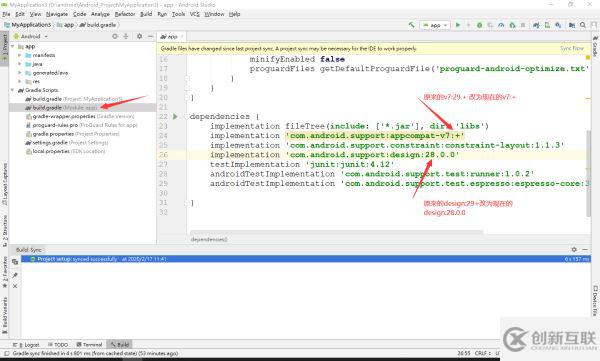This screenshot has width=600, height=361.
Task: Open the Refactor menu
Action: click(x=125, y=14)
